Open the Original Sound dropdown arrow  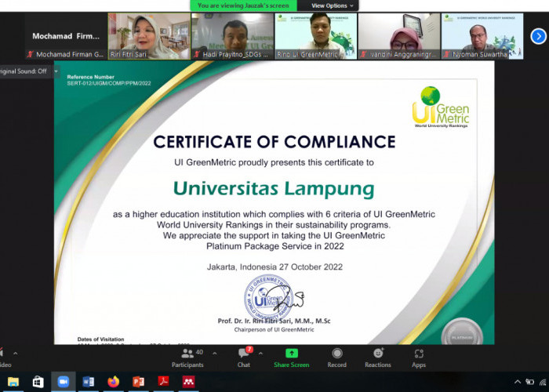click(x=56, y=71)
